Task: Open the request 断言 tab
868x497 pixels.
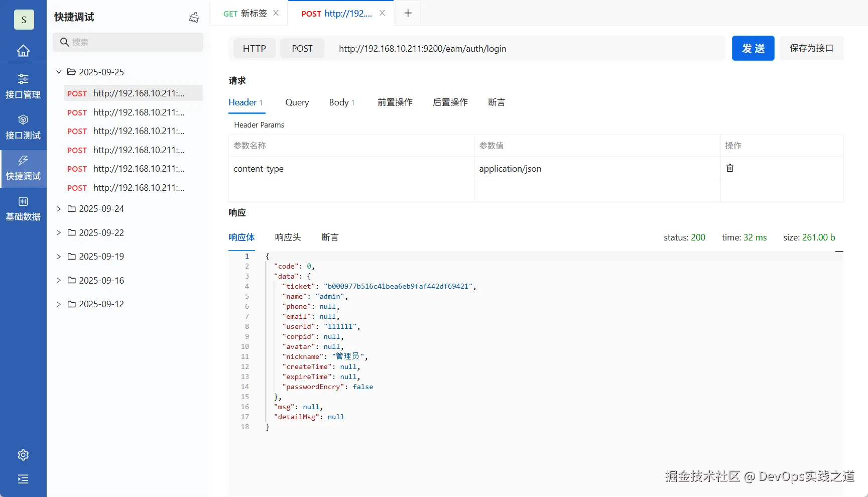Action: 497,102
